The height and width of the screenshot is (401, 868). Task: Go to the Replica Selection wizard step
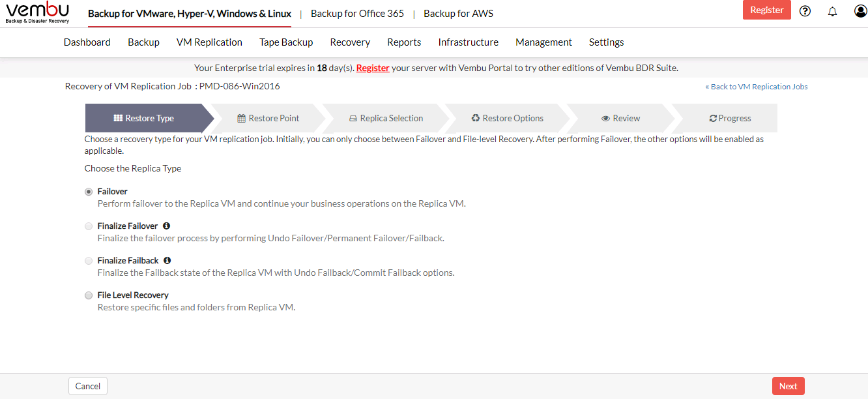386,118
